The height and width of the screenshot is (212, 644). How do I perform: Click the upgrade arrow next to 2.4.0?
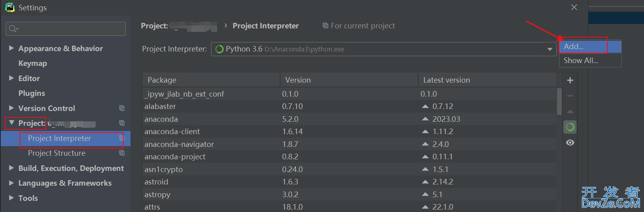point(425,144)
